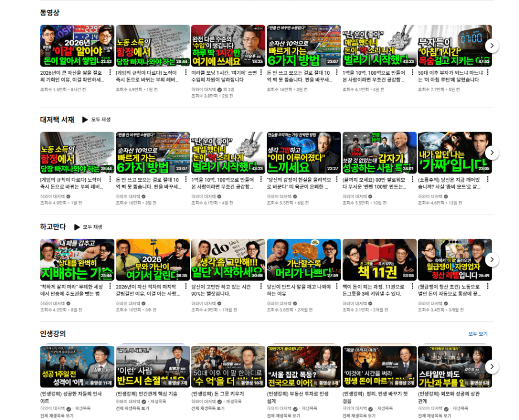Open the 대저택 서재 section title

[x=57, y=119]
